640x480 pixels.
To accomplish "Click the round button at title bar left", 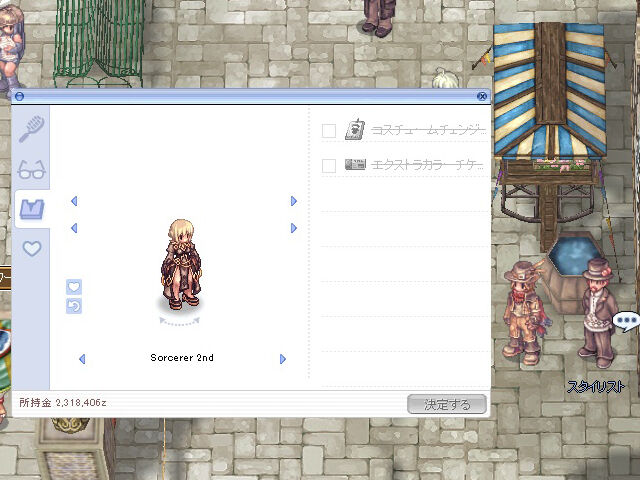I will coord(19,97).
